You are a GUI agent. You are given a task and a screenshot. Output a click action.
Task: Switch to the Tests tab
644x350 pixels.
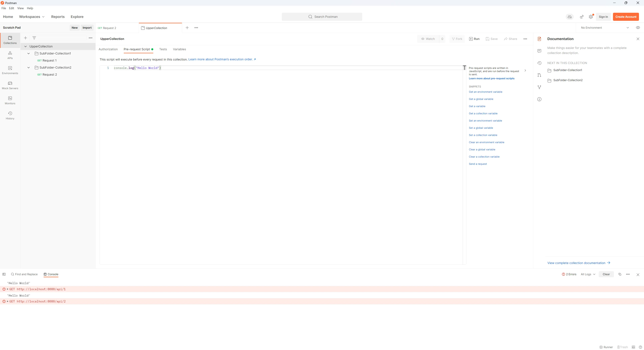(x=163, y=49)
